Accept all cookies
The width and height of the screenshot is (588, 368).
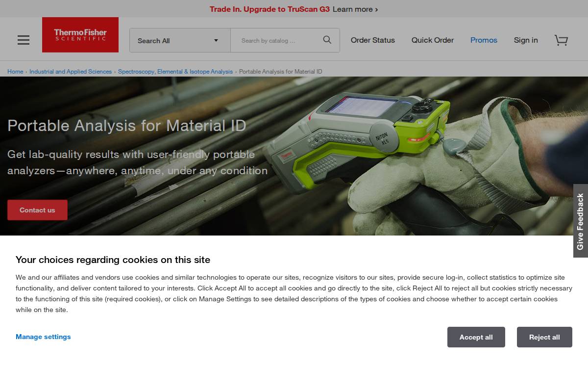(476, 337)
